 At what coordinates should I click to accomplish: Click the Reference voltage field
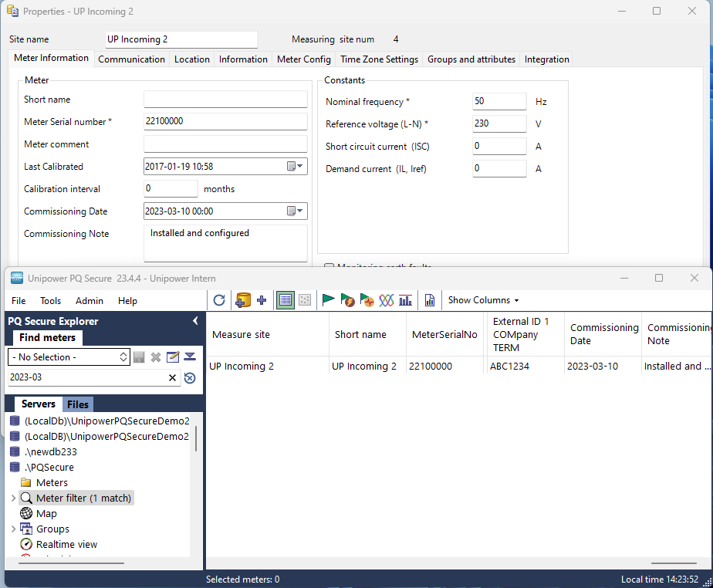pyautogui.click(x=499, y=123)
